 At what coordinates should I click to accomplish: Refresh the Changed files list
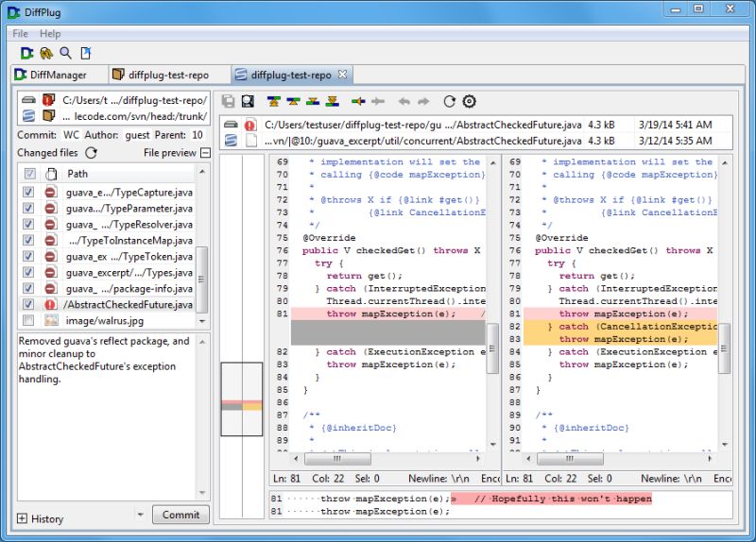coord(91,153)
